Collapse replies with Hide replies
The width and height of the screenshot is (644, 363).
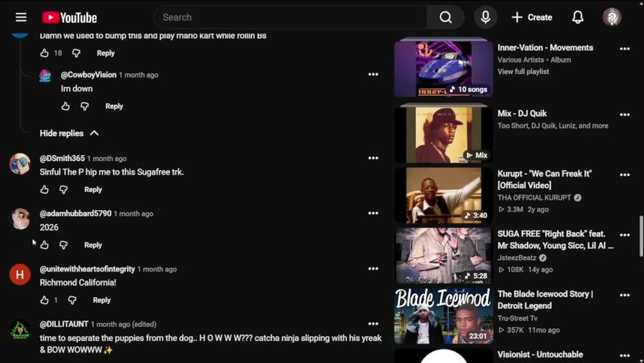70,133
